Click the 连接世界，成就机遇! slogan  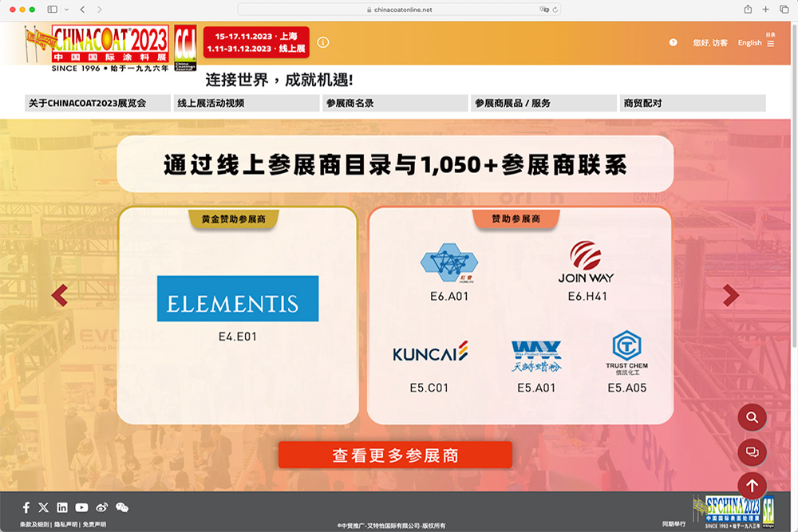point(279,80)
